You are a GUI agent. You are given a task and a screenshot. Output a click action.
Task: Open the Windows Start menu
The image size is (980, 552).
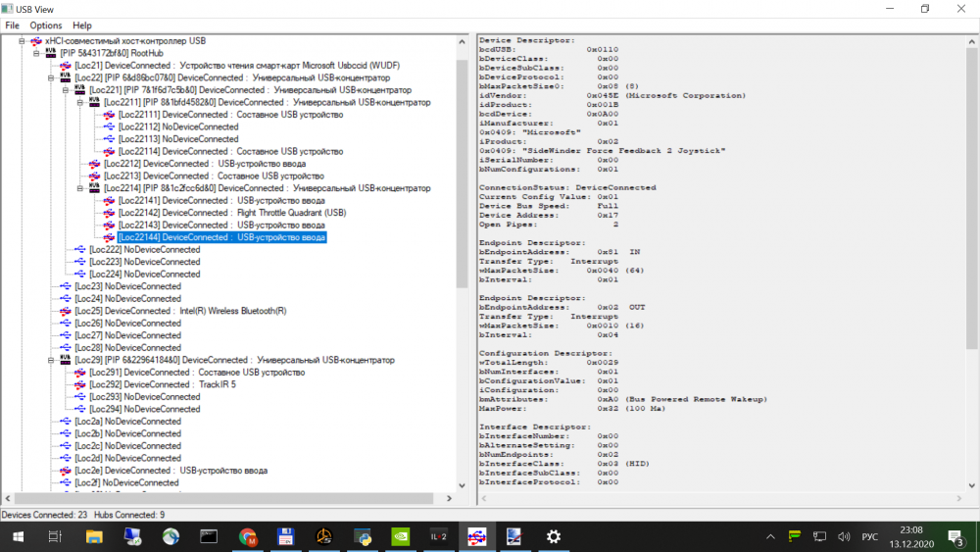(18, 537)
